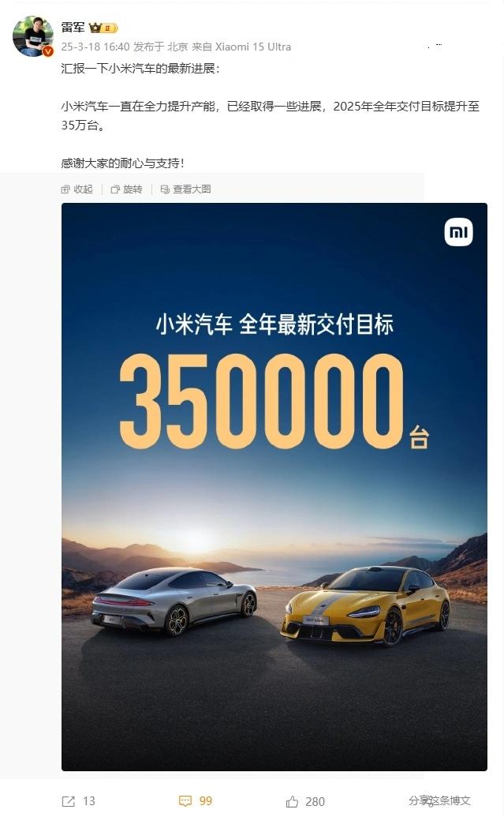The image size is (504, 817).
Task: Click the white Mi logo in the poster
Action: (458, 232)
